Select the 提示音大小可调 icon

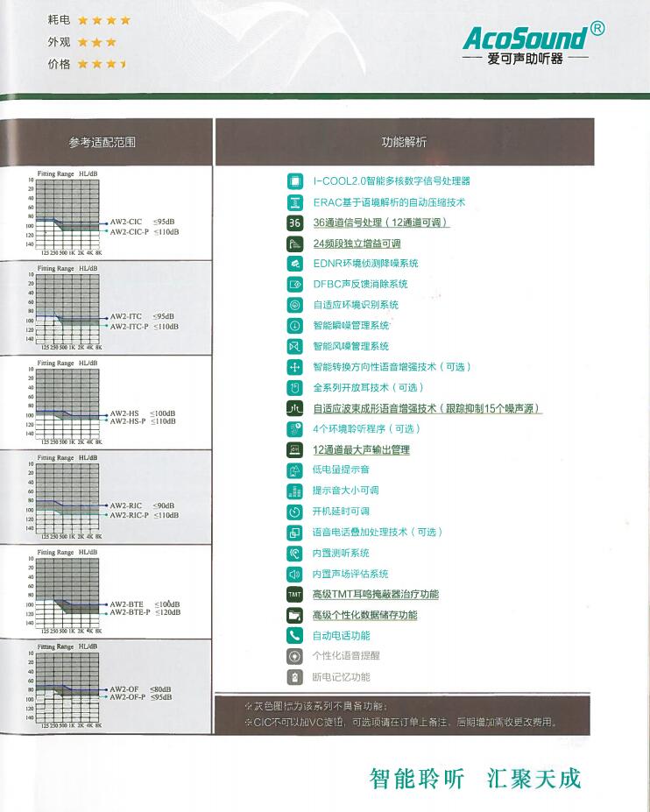[x=294, y=491]
